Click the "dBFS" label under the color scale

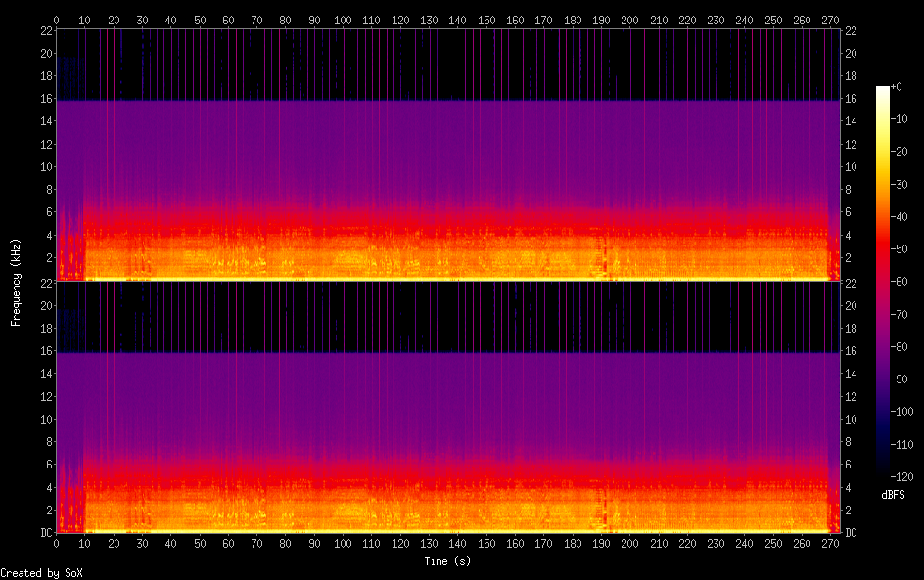click(893, 496)
